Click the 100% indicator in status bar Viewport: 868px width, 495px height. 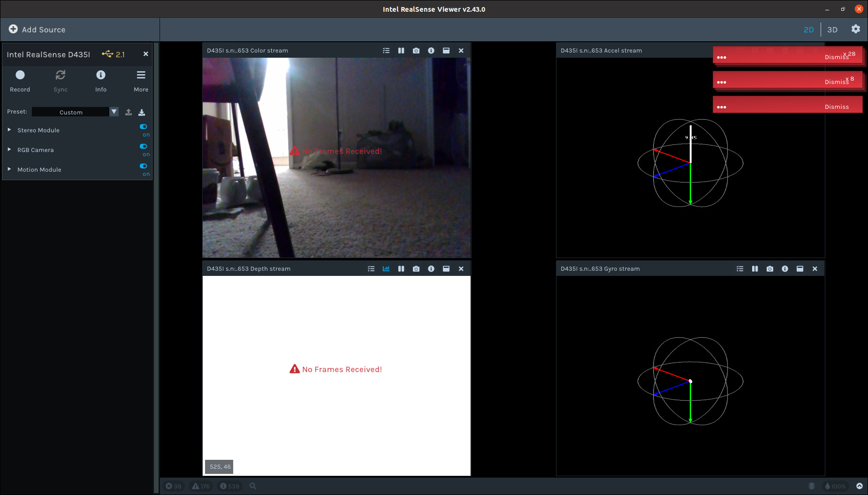click(x=836, y=486)
